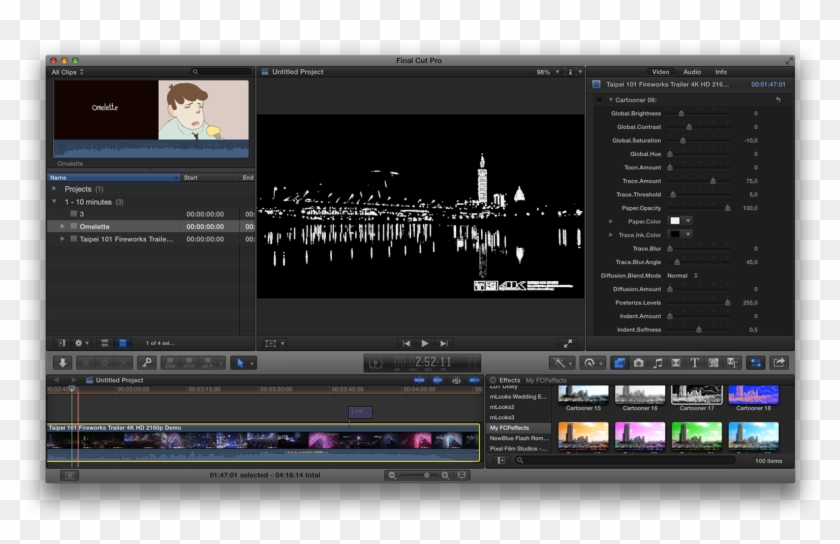
Task: Open the viewer 98% zoom dropdown
Action: 548,72
